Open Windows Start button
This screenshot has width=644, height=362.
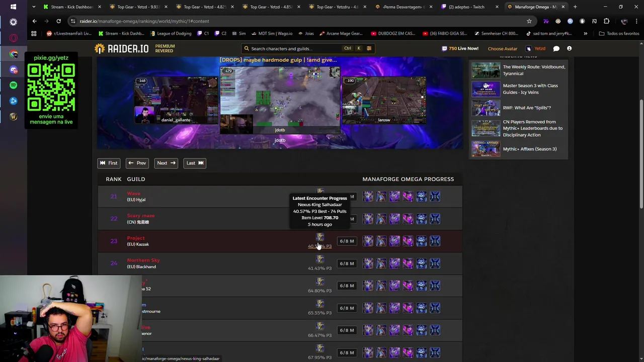click(13, 7)
